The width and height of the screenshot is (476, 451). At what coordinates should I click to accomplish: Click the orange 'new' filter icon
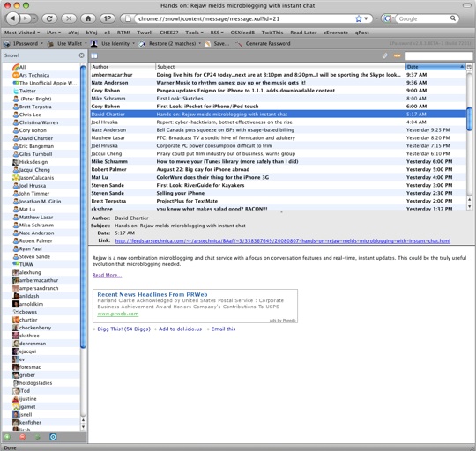397,55
